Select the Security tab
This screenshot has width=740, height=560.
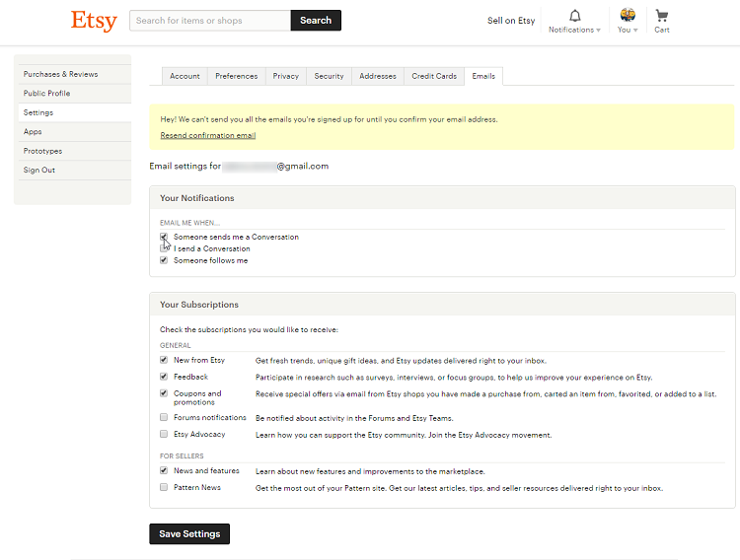(329, 76)
